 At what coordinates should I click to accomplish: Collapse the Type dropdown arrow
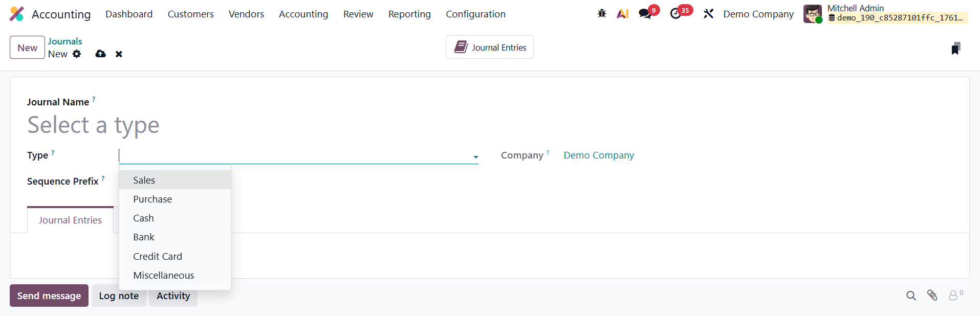tap(475, 157)
